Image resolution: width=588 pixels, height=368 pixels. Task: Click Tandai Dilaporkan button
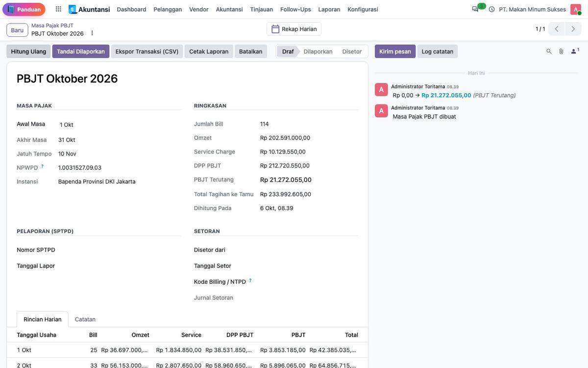(x=81, y=52)
